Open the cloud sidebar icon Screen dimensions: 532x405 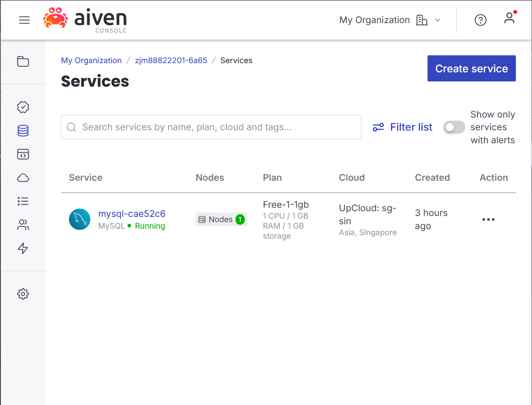(x=23, y=178)
